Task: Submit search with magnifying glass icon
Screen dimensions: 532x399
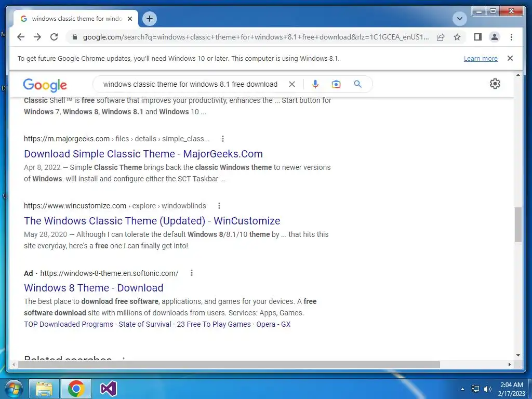Action: coord(357,84)
